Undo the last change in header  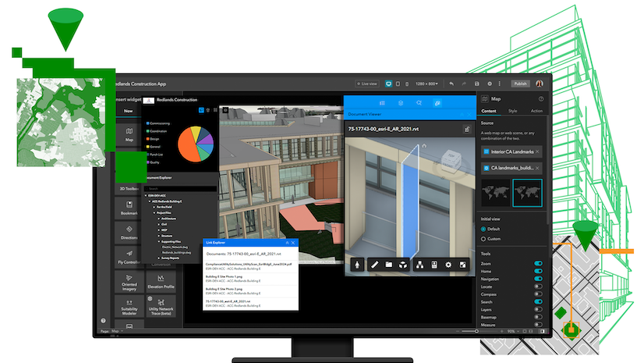pos(451,84)
